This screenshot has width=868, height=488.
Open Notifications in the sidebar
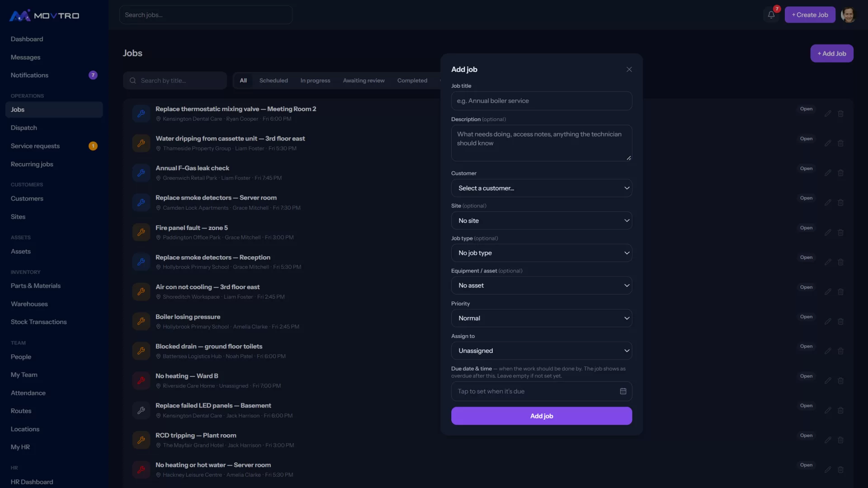(x=54, y=75)
